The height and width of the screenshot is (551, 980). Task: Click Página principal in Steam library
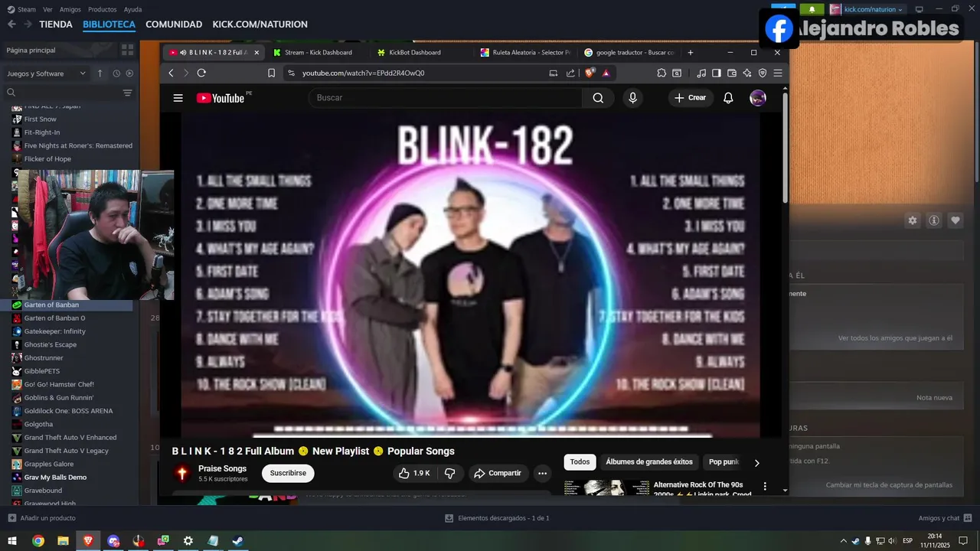tap(31, 50)
